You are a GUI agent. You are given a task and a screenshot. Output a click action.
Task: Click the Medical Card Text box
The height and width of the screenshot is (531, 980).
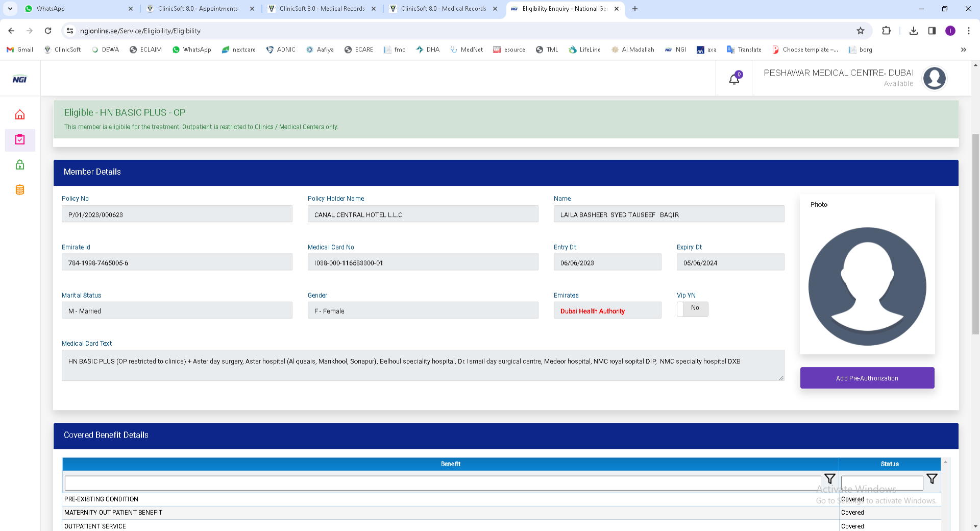pos(423,365)
